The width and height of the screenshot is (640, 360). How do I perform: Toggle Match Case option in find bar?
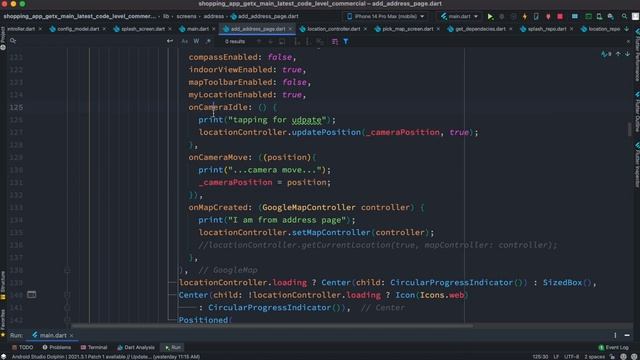[x=185, y=42]
